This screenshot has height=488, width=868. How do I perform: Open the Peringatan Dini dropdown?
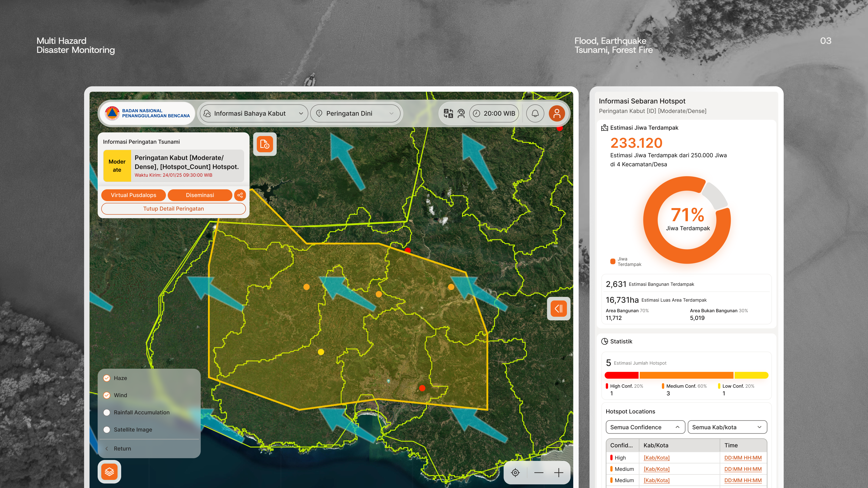pos(355,113)
